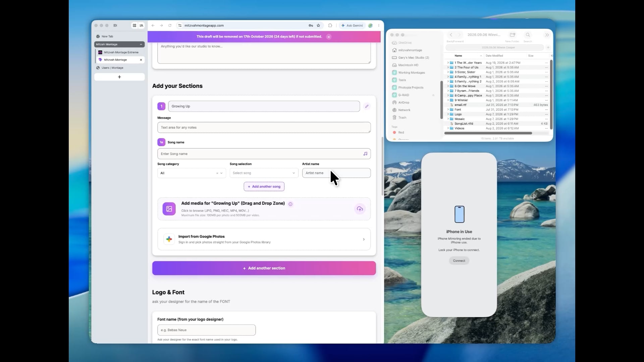Screen dimensions: 644x362
Task: Collapse the Mitzvah Montage tab group
Action: [141, 44]
